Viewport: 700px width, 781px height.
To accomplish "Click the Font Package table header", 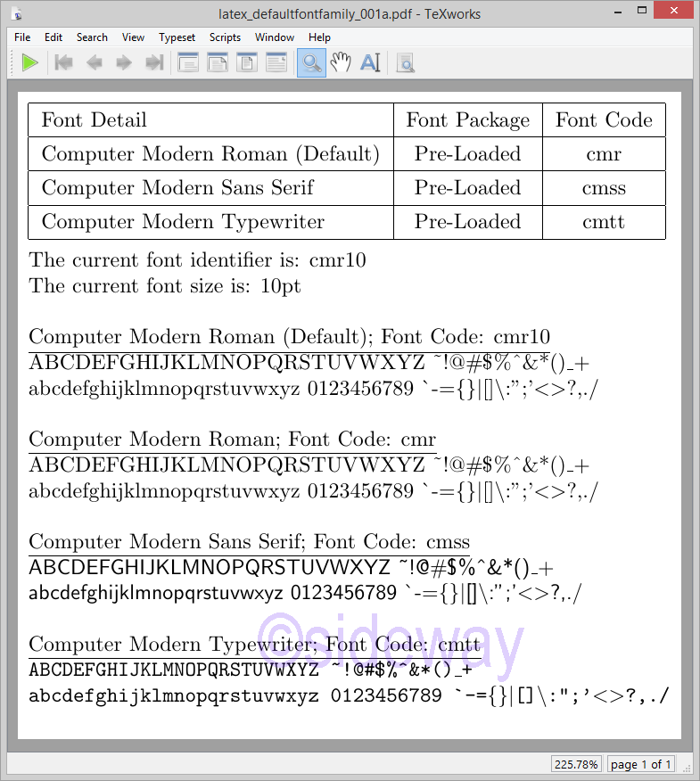I will point(468,120).
